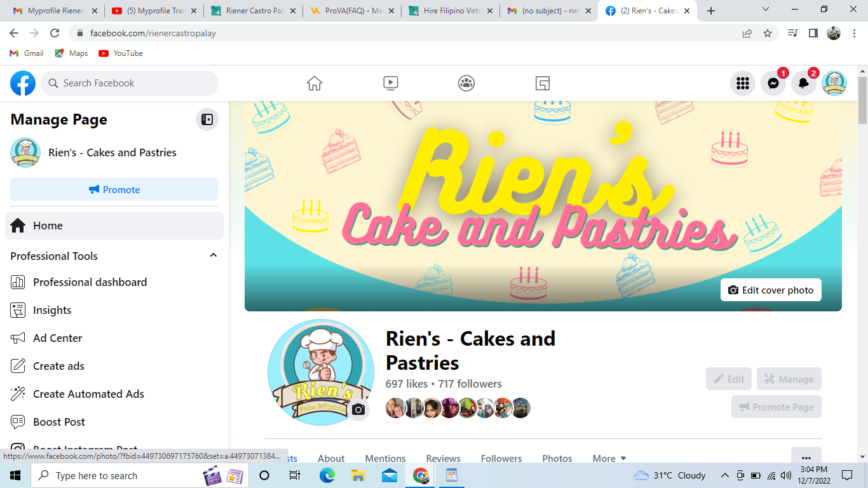
Task: Switch to the Followers tab
Action: 501,458
